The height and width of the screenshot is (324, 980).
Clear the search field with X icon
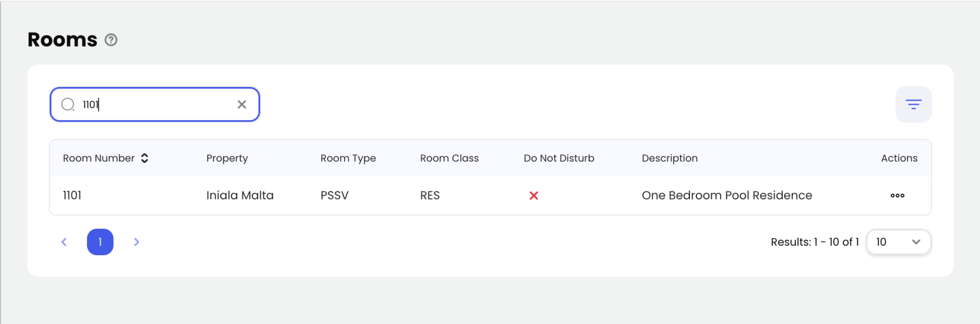[242, 104]
